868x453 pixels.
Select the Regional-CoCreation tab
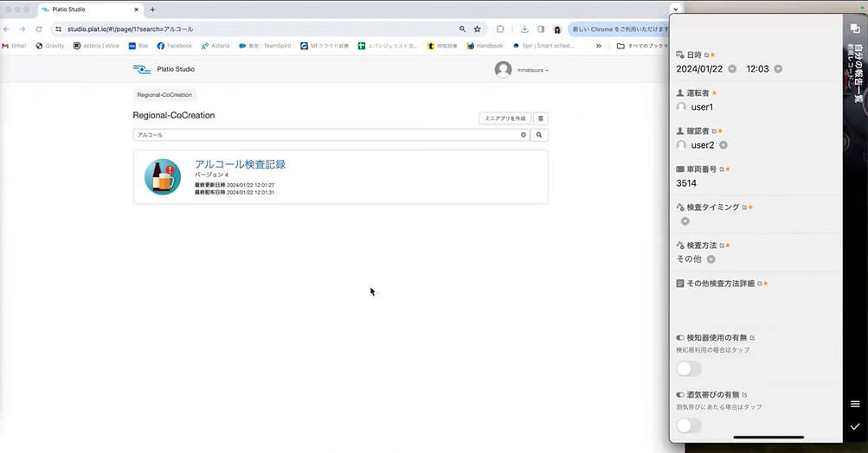tap(165, 95)
